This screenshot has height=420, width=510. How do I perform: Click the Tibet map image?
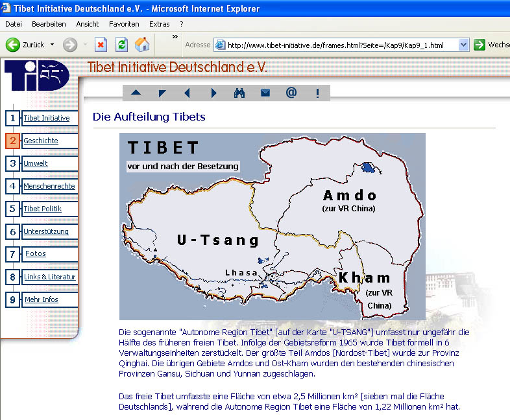click(272, 226)
